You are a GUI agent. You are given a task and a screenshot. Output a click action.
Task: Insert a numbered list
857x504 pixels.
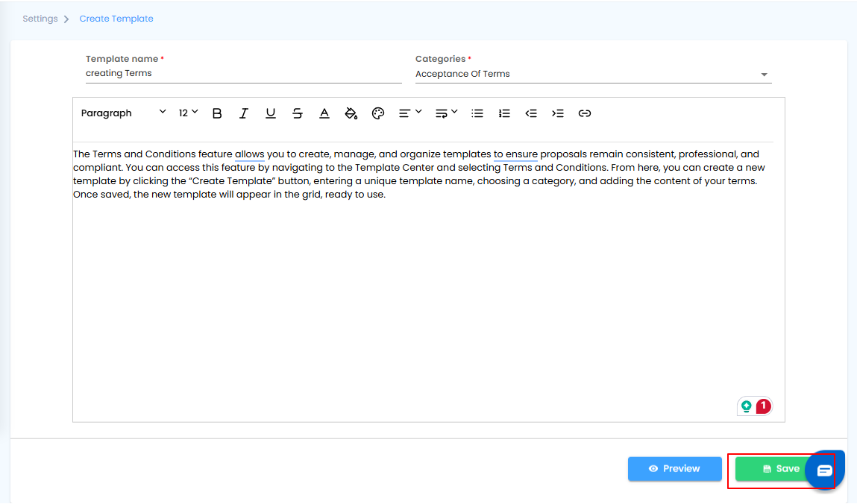[504, 113]
